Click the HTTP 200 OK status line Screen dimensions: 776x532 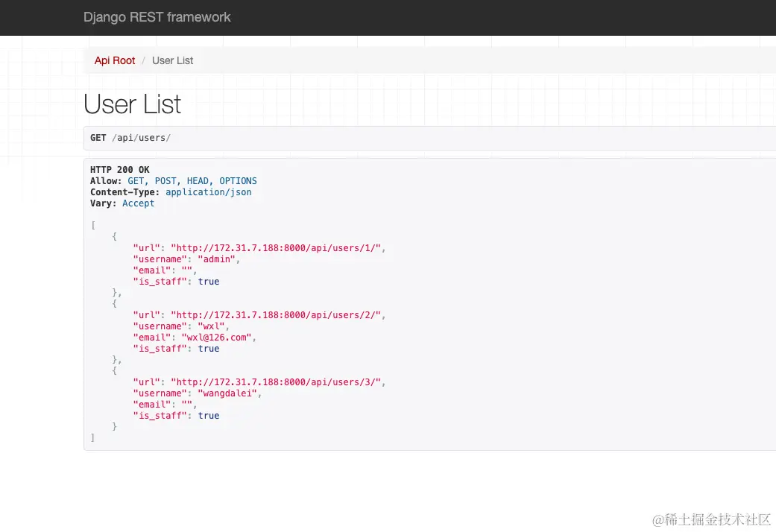click(x=120, y=170)
